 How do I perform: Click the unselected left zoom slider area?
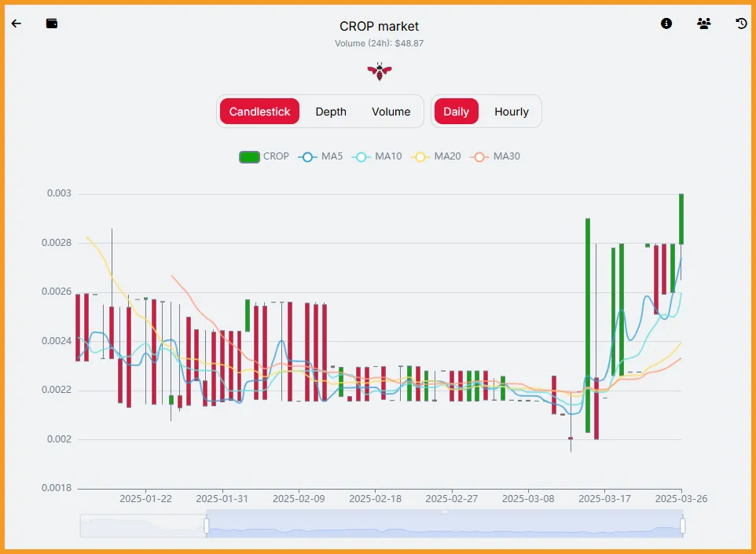[x=143, y=526]
